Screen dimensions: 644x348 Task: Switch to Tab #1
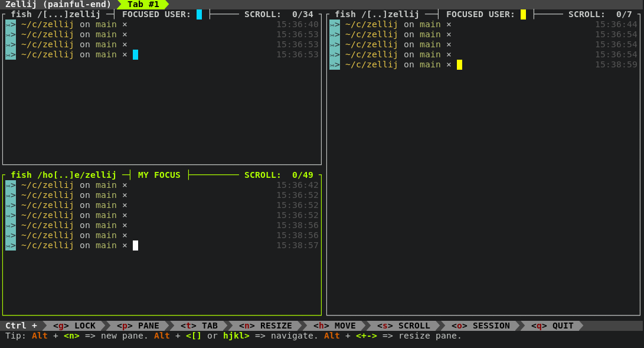tap(143, 4)
